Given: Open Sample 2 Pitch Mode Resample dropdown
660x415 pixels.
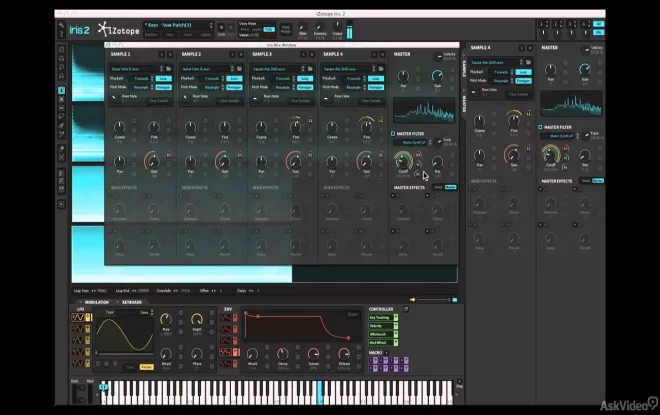Looking at the screenshot, I should pos(212,87).
